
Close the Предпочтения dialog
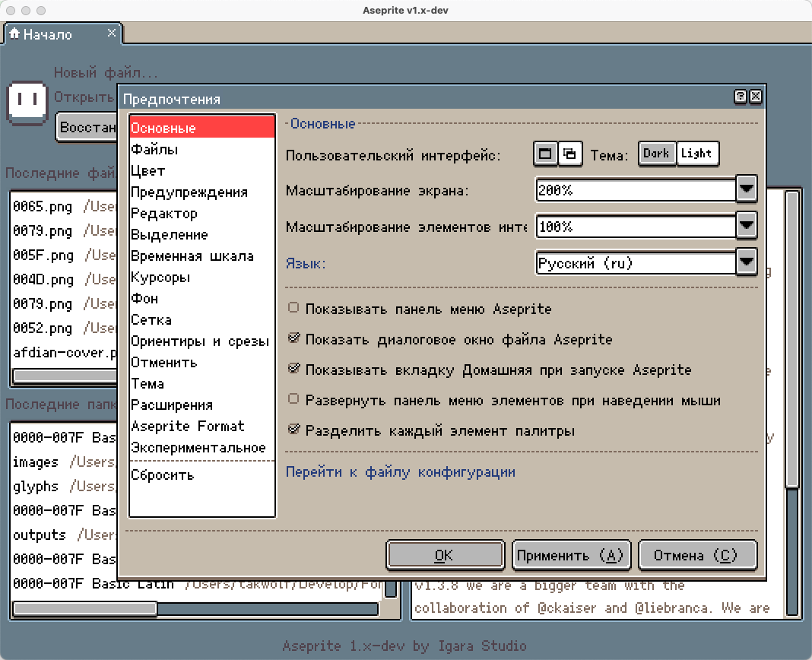click(x=756, y=97)
